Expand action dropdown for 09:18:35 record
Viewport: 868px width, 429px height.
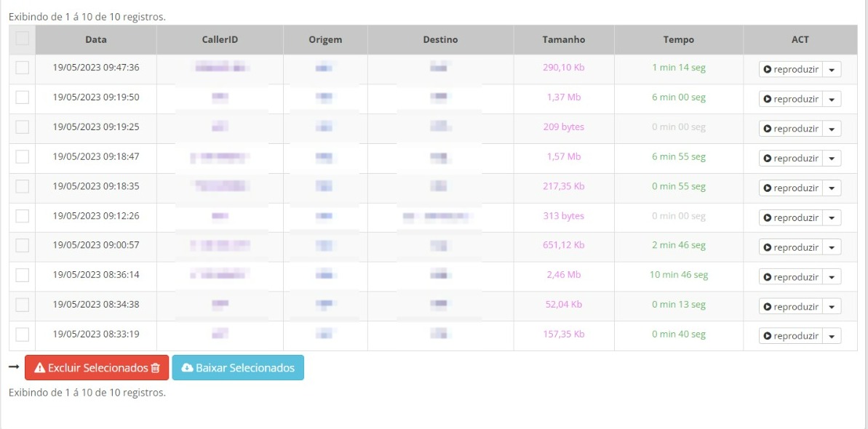832,188
